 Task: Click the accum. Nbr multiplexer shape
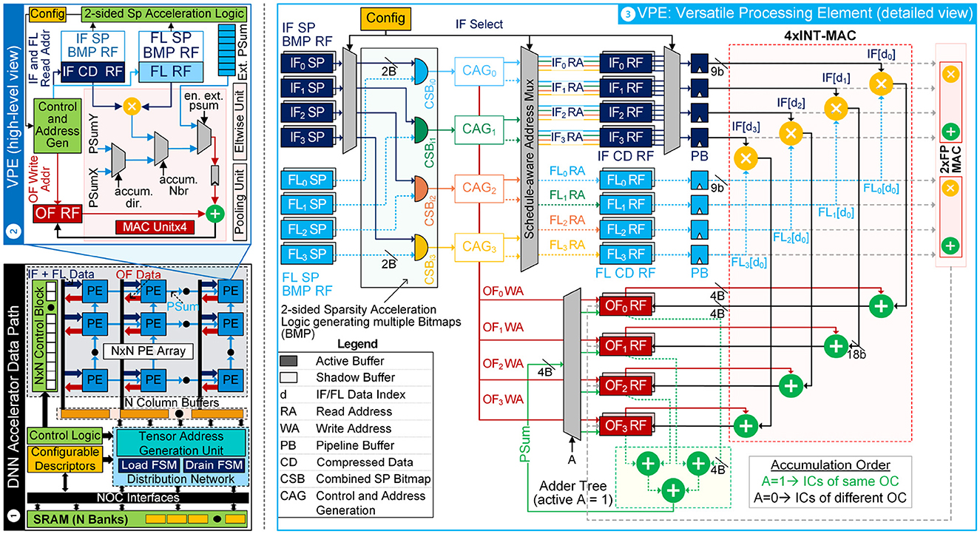pyautogui.click(x=162, y=149)
